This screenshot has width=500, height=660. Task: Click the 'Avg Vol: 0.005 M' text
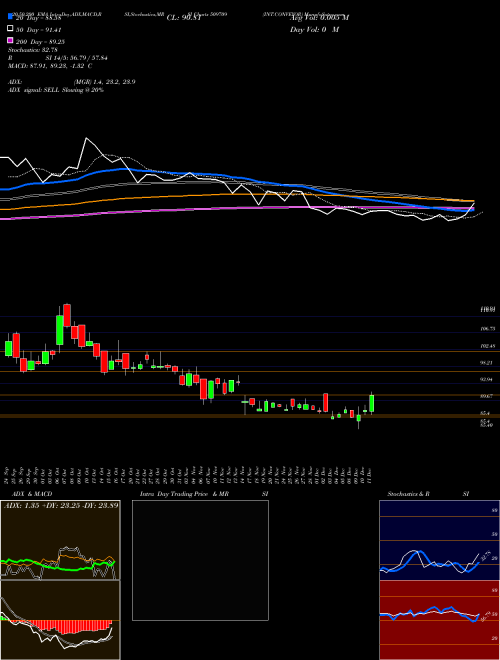[x=319, y=18]
